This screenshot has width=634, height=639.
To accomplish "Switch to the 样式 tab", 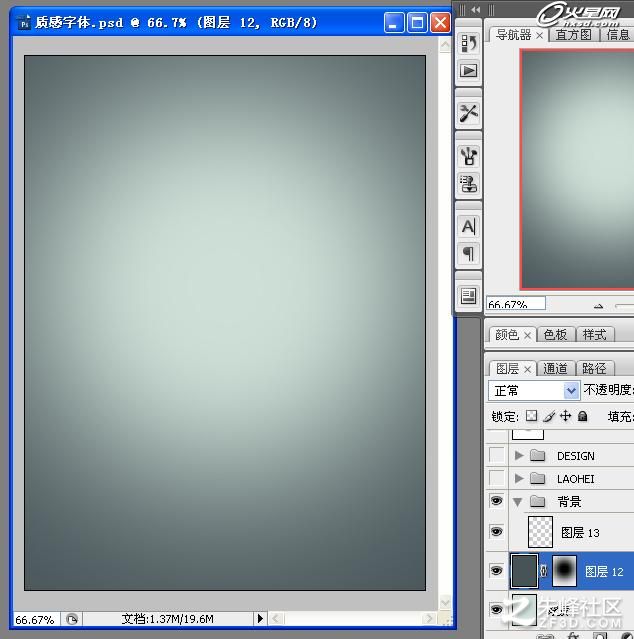I will pos(594,335).
